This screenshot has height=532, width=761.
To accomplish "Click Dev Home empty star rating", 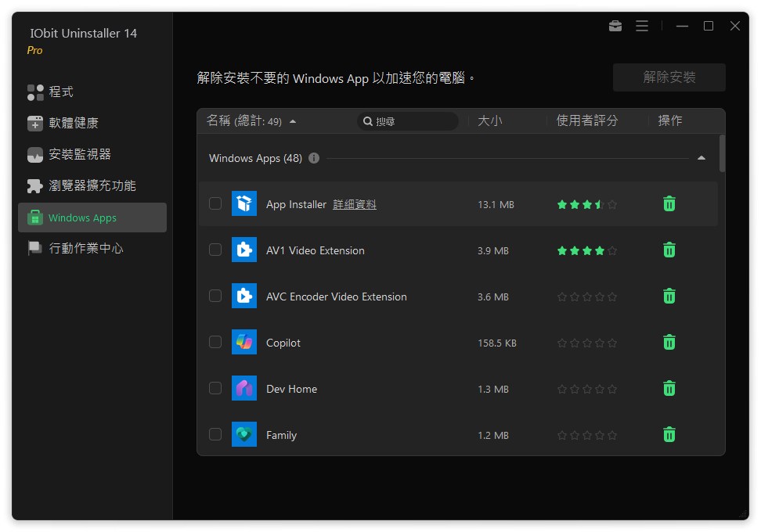I will 586,389.
